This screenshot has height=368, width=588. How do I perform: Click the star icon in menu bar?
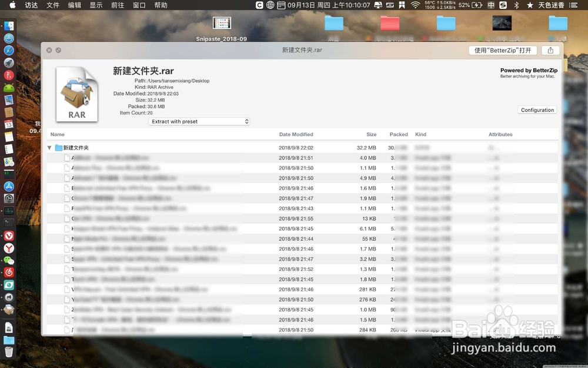tap(530, 5)
